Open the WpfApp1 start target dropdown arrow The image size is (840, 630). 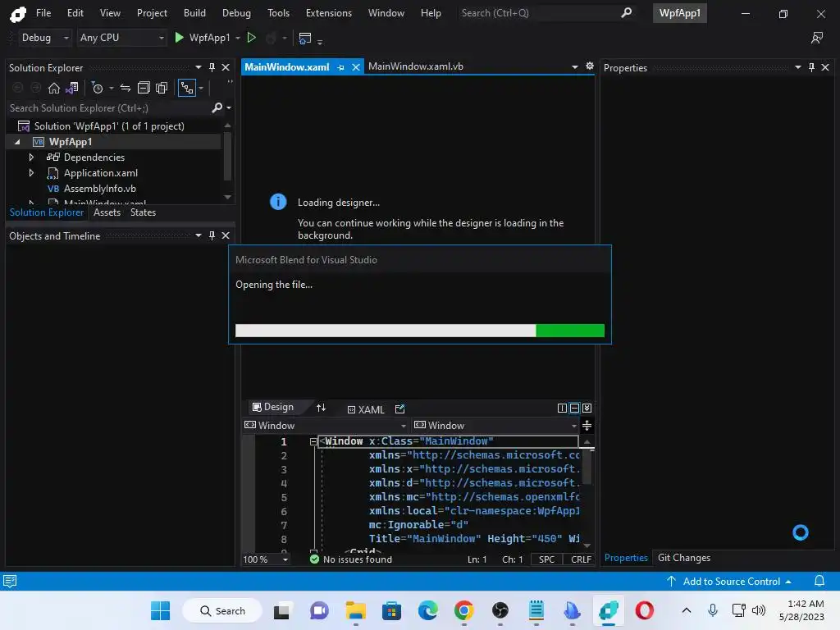tap(238, 38)
